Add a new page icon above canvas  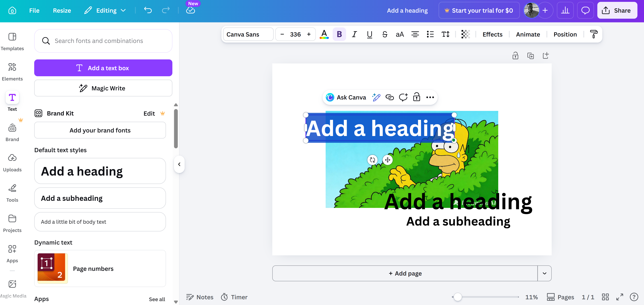click(546, 55)
